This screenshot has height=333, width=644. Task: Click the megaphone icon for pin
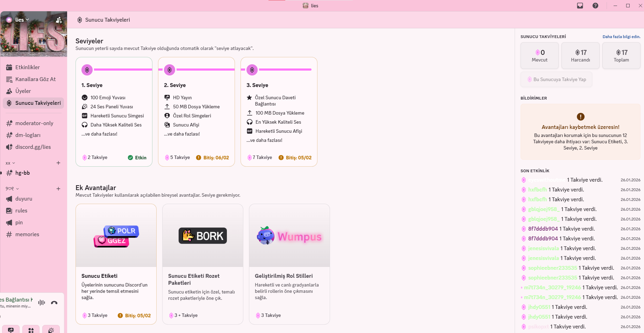9,223
